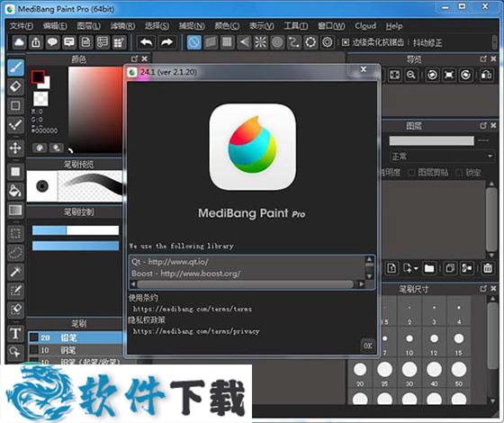This screenshot has width=504, height=423.
Task: Duplicate the current layer
Action: pos(450,268)
